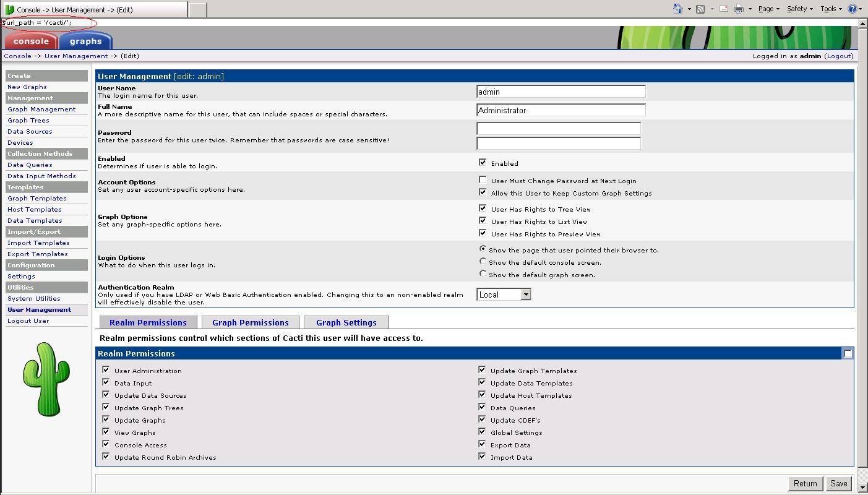The width and height of the screenshot is (868, 495).
Task: Click User Management breadcrumb link
Action: pyautogui.click(x=76, y=56)
